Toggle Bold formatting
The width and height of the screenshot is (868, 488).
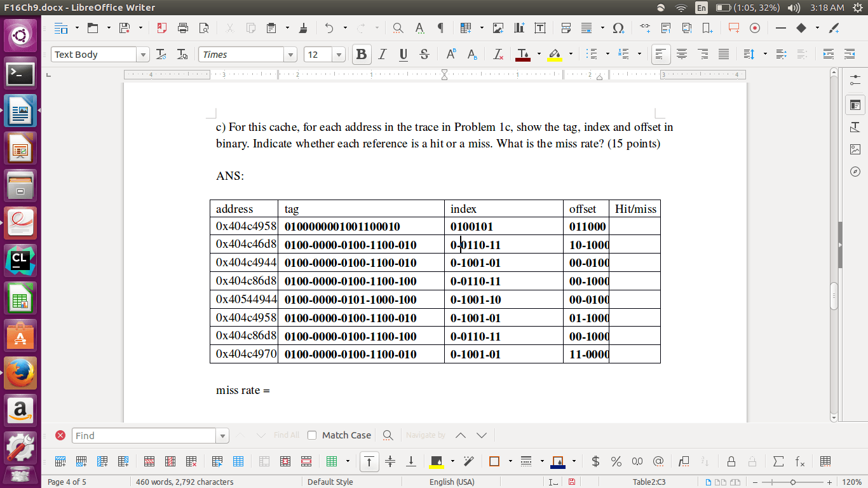[x=362, y=55]
